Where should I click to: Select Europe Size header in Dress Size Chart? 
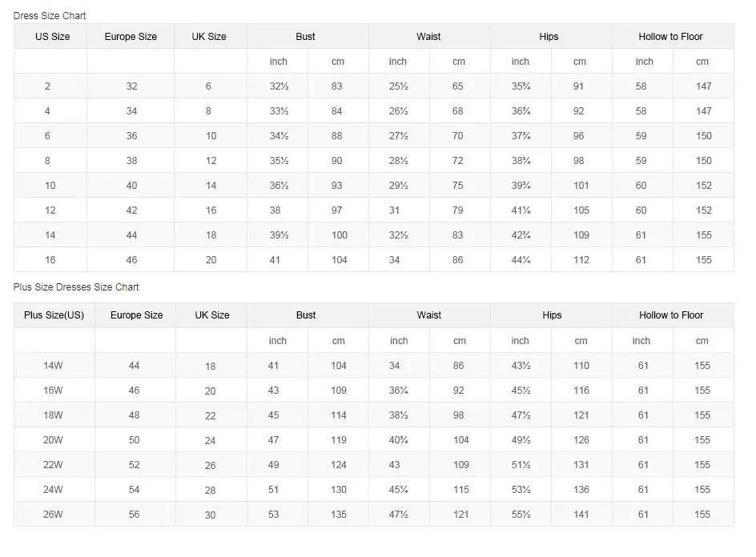(x=131, y=37)
